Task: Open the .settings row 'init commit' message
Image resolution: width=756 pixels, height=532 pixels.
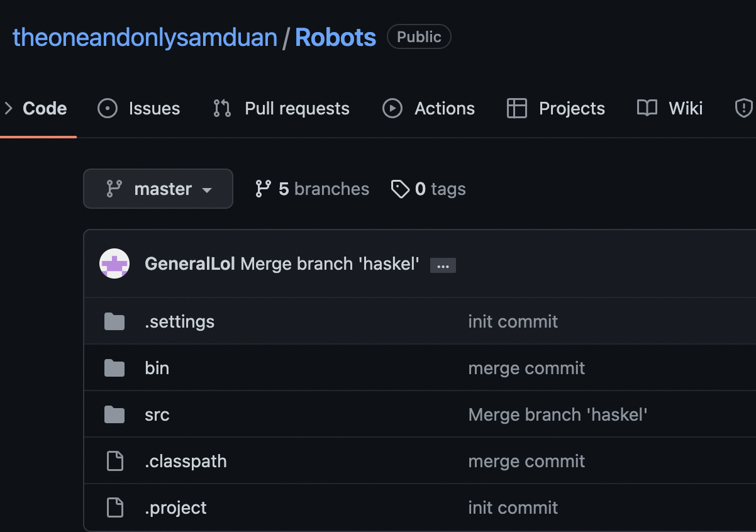Action: coord(513,321)
